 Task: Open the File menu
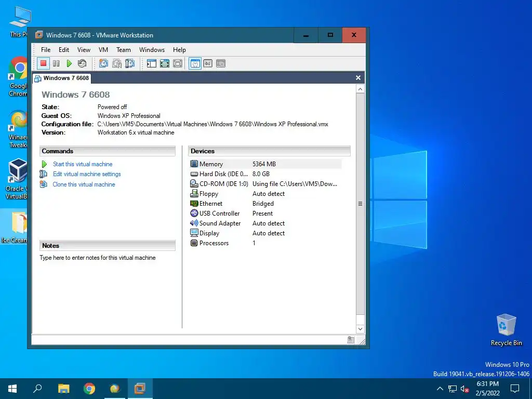[x=46, y=50]
